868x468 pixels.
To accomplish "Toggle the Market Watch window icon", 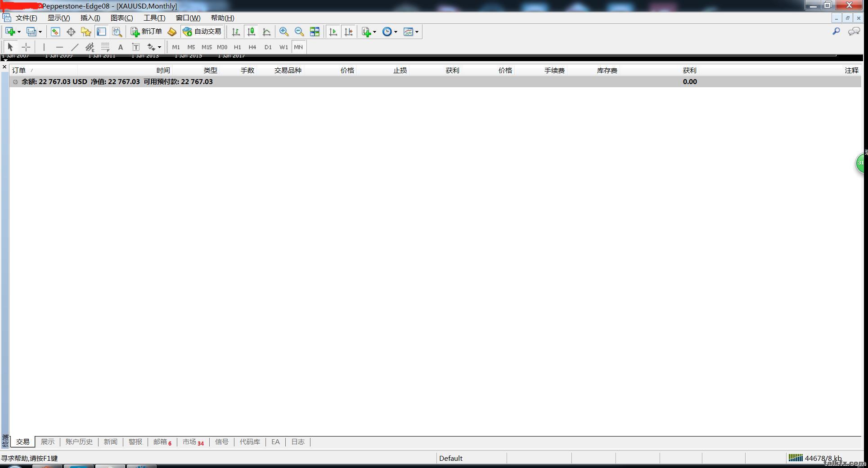I will coord(55,31).
